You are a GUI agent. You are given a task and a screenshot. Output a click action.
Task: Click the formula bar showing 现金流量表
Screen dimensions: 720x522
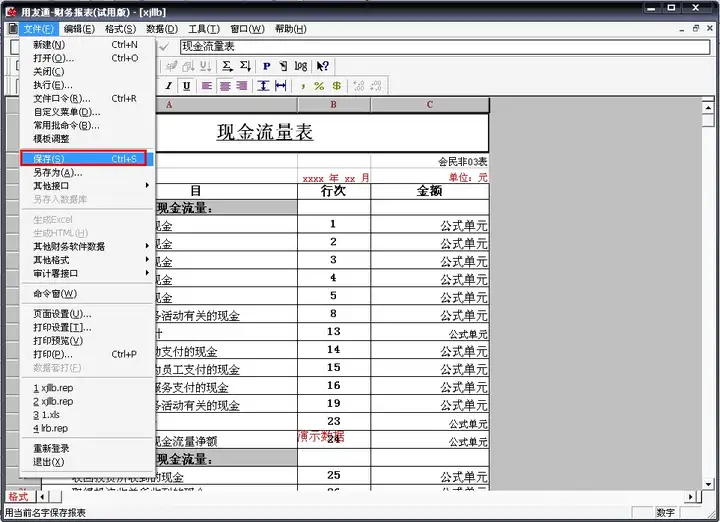point(444,46)
